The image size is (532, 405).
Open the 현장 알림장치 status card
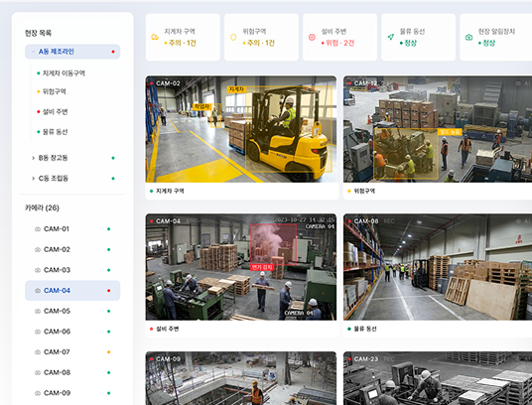point(496,38)
